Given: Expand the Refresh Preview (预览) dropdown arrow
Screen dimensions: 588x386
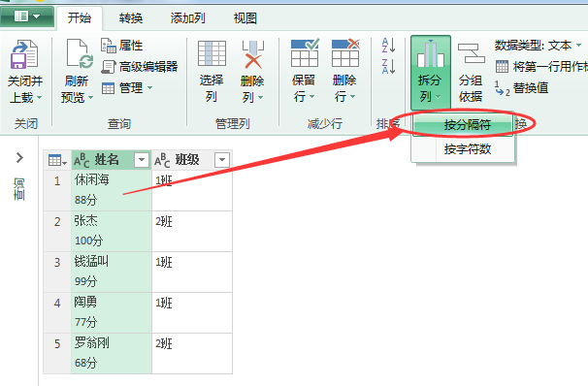Looking at the screenshot, I should (x=90, y=98).
